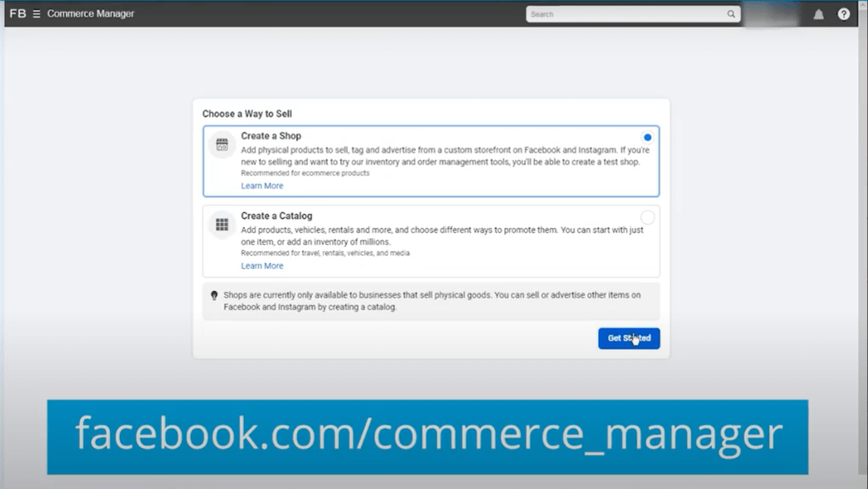Open Learn More under Create a Catalog
868x489 pixels.
[x=262, y=266]
